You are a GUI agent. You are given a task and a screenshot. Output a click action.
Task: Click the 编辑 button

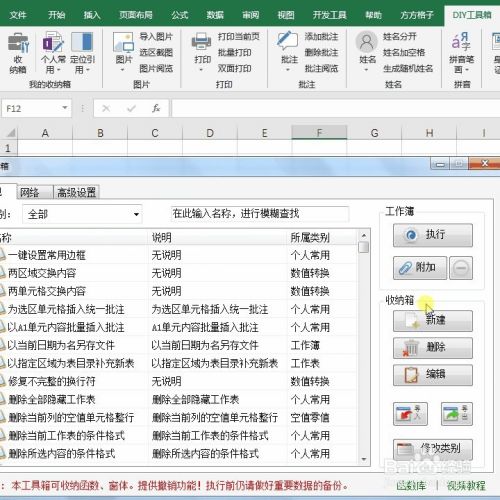[x=433, y=375]
